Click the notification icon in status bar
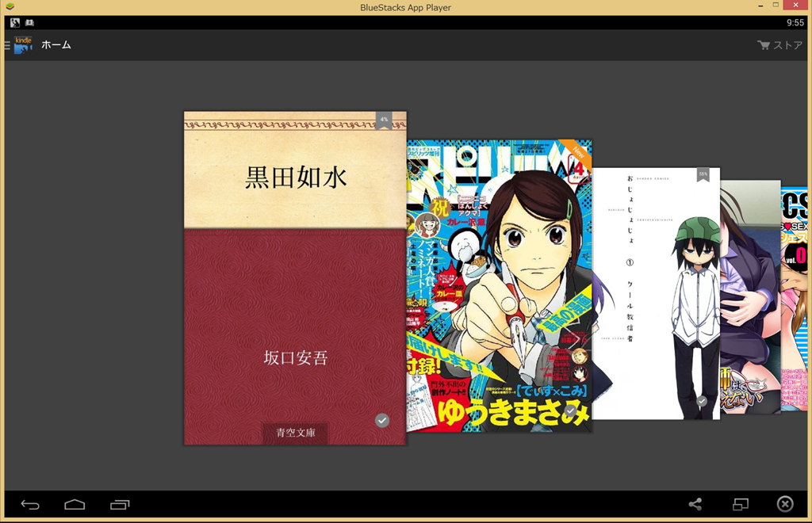 (x=15, y=23)
